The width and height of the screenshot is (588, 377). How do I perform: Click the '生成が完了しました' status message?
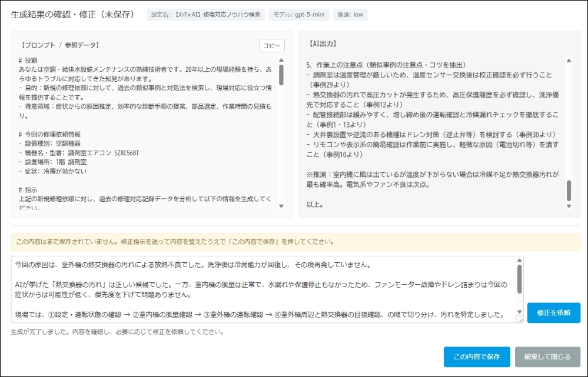pos(117,332)
